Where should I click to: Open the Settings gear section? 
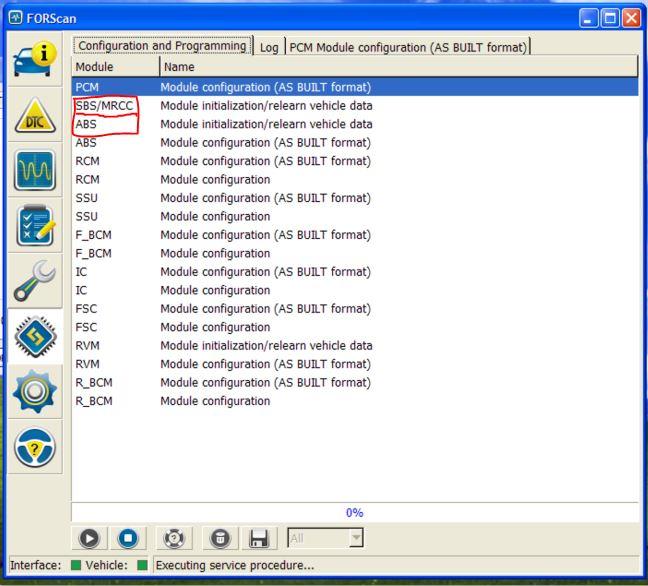(35, 392)
